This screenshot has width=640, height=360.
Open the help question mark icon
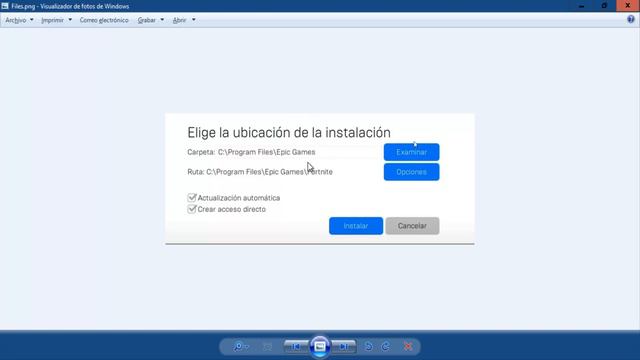pos(631,19)
